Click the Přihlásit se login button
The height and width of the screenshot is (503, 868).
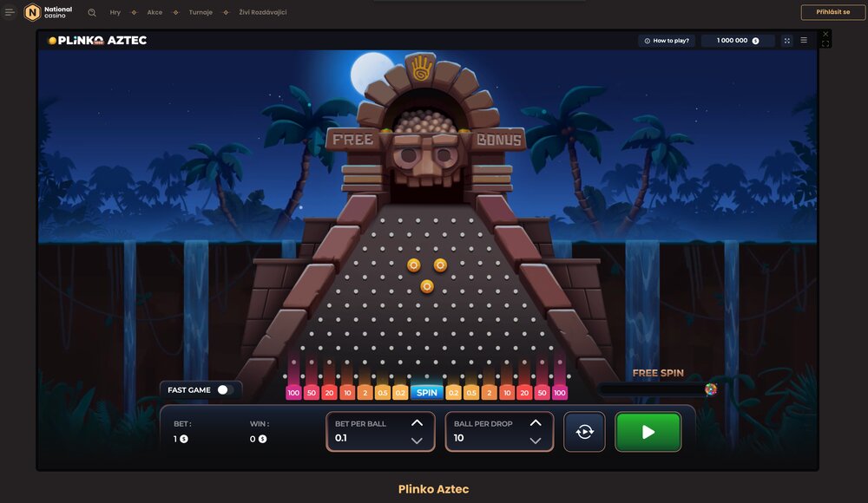[x=832, y=13]
